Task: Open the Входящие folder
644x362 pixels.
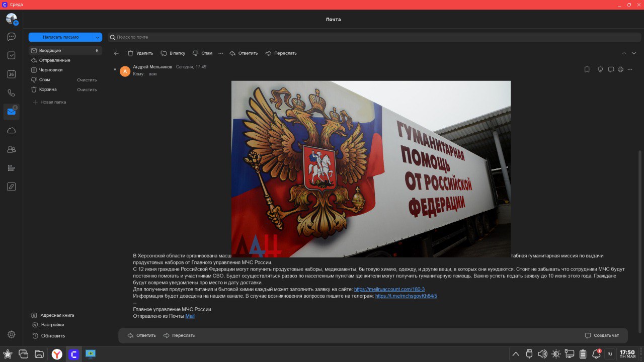Action: (65, 51)
